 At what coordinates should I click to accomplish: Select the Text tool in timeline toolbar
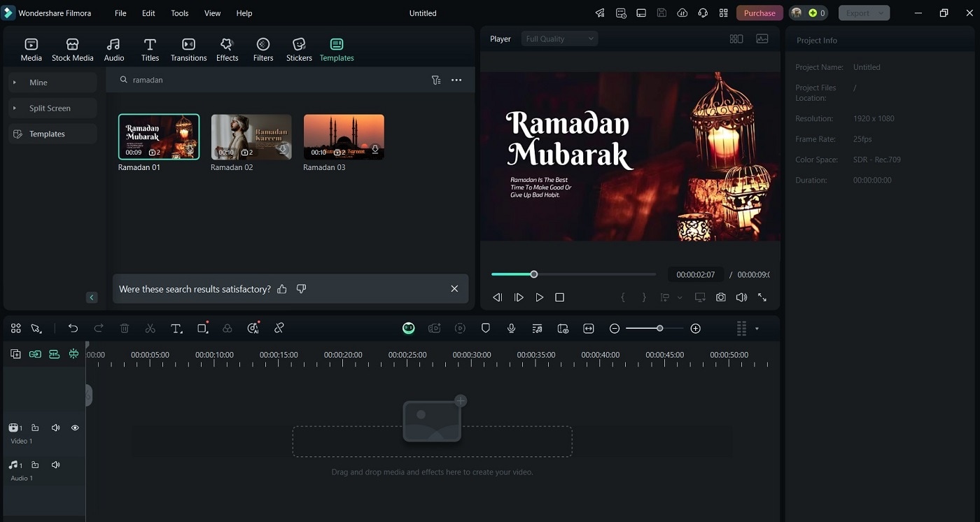176,328
